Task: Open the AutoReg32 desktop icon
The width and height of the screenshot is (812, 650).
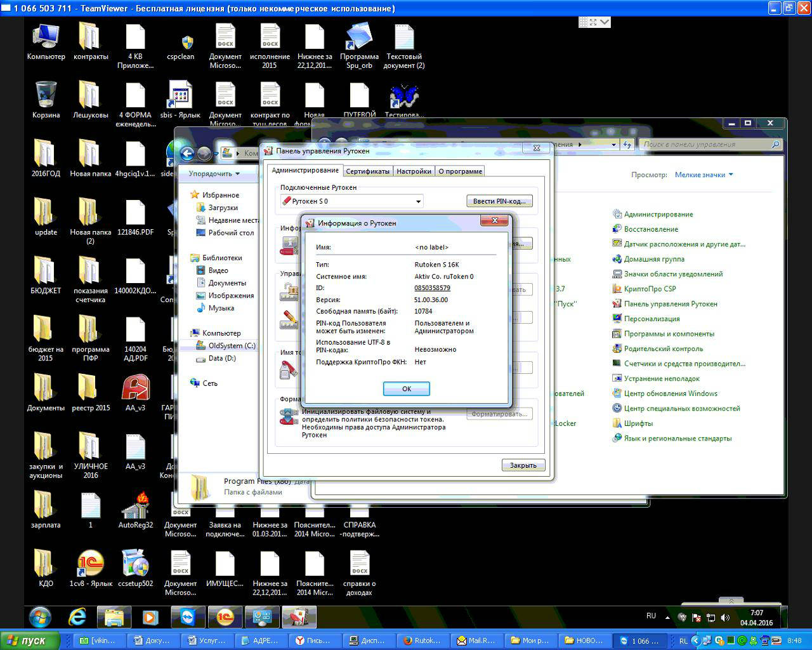Action: (135, 510)
